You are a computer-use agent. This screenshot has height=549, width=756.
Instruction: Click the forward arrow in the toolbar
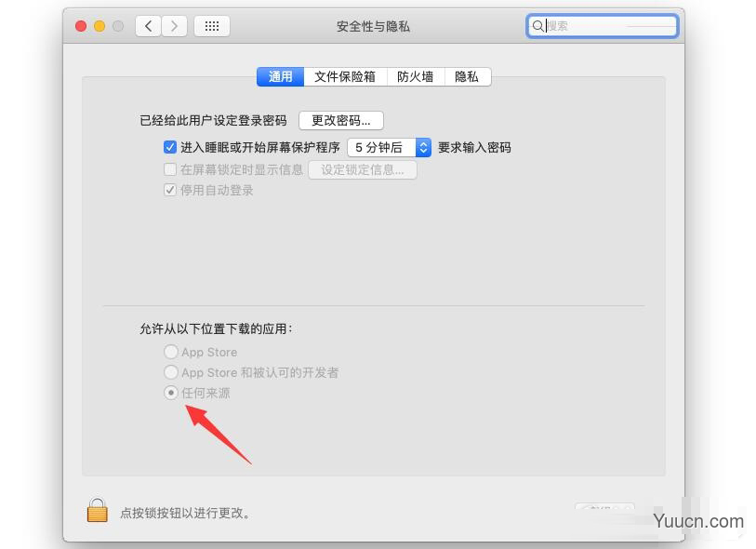174,25
